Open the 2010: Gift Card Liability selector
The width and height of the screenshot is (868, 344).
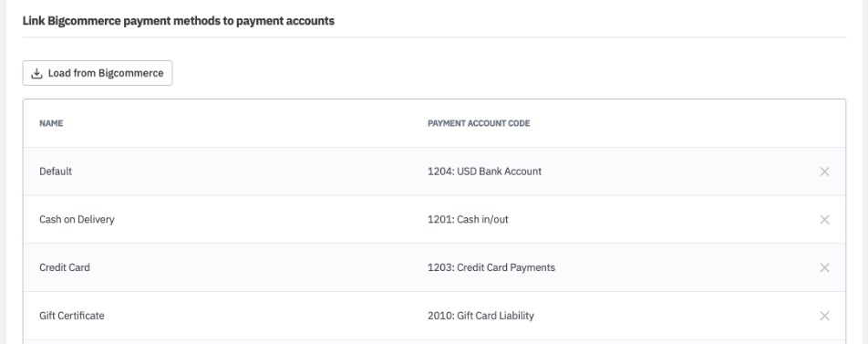point(480,316)
